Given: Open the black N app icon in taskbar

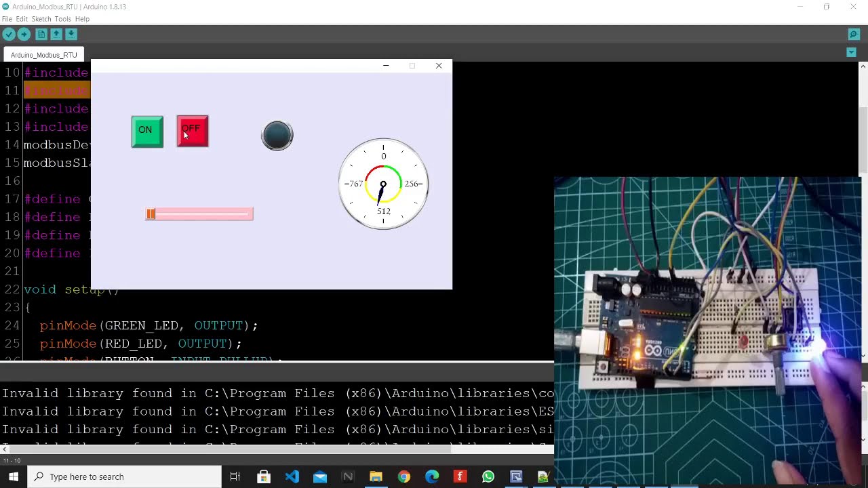Looking at the screenshot, I should click(x=348, y=476).
